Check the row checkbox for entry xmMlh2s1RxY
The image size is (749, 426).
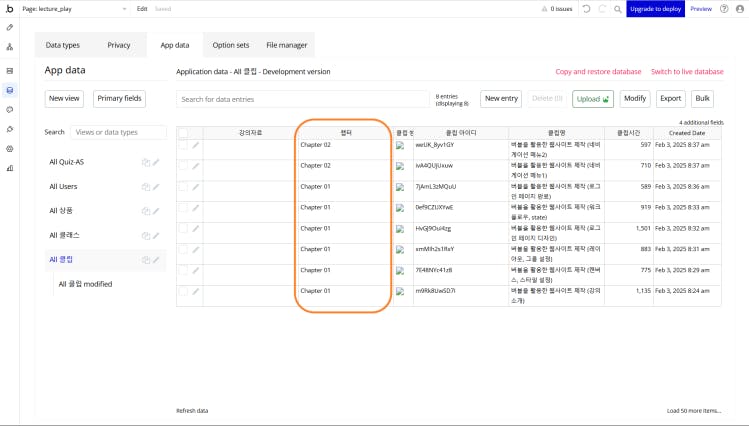[x=183, y=249]
